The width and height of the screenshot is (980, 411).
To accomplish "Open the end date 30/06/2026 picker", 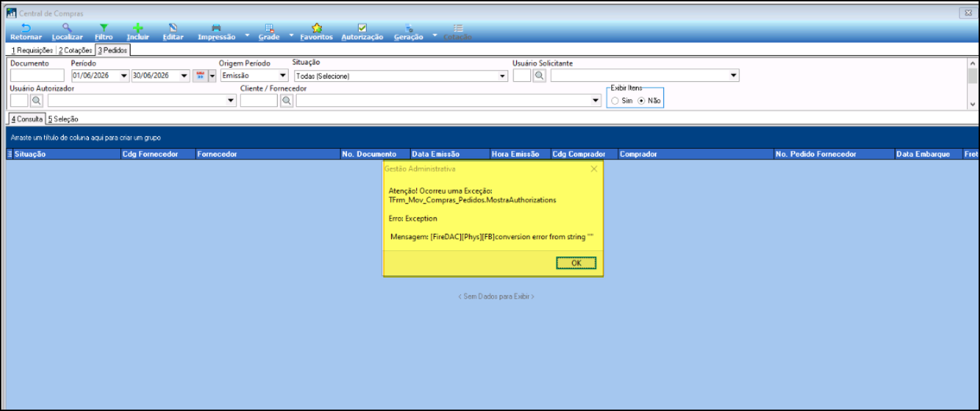I will pos(185,75).
